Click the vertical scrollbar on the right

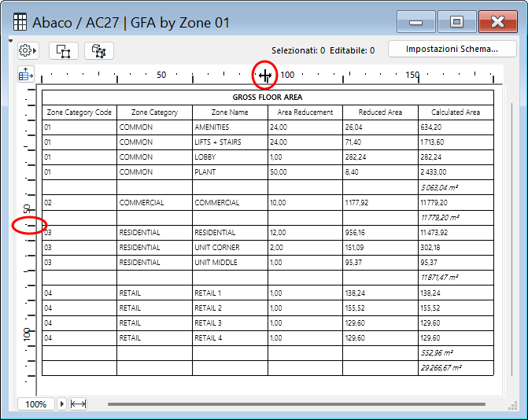pyautogui.click(x=511, y=239)
